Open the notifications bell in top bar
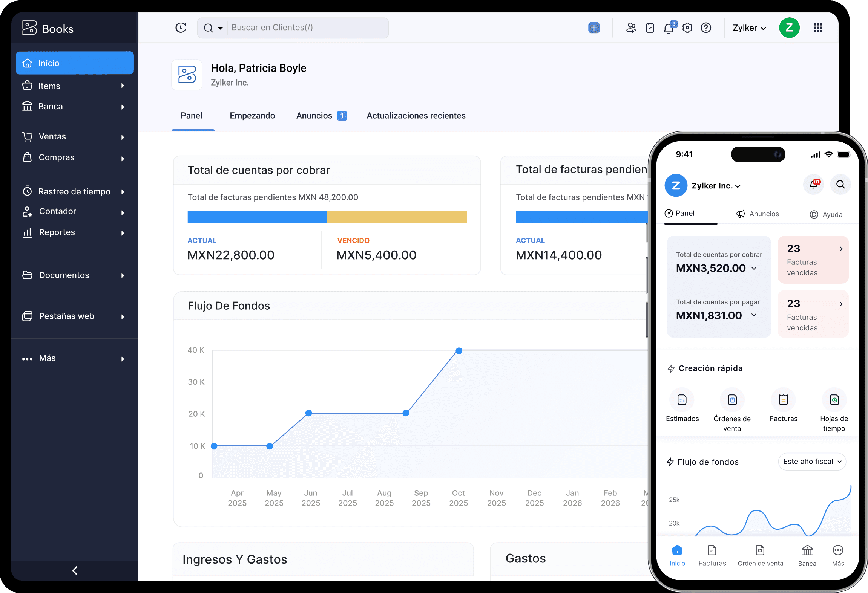The height and width of the screenshot is (593, 868). pyautogui.click(x=669, y=28)
